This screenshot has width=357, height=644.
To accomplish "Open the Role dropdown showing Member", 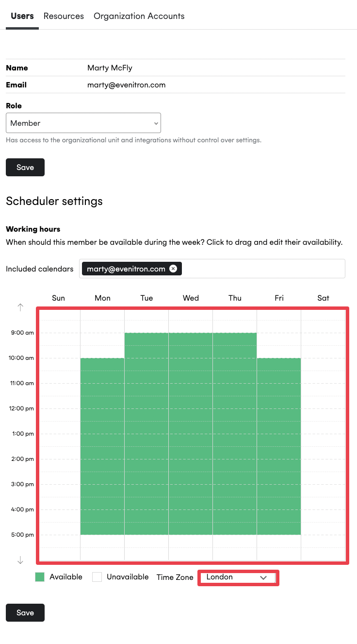I will point(83,123).
